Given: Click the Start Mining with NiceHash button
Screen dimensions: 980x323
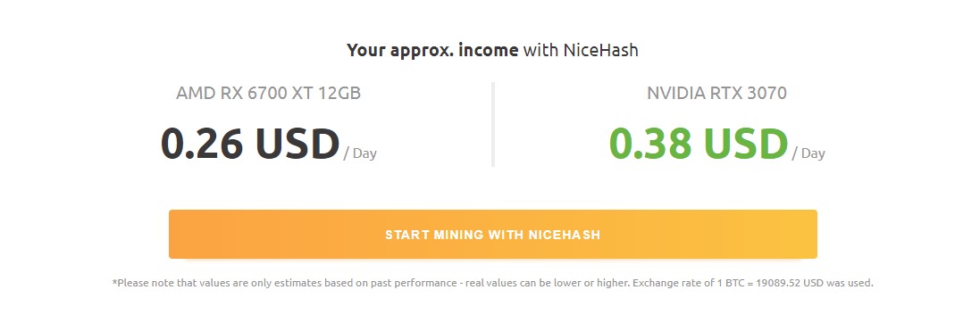Looking at the screenshot, I should 492,235.
